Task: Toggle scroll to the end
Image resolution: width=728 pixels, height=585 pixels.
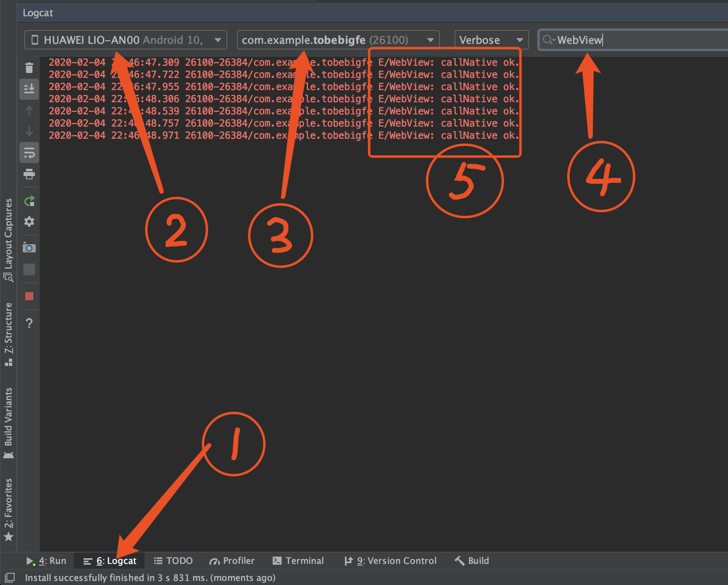Action: (29, 89)
